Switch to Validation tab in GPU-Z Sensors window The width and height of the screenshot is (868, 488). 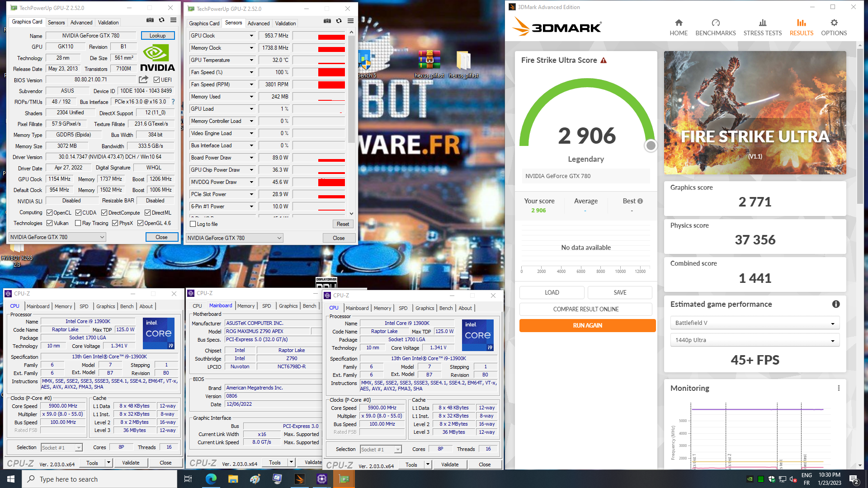pyautogui.click(x=285, y=23)
